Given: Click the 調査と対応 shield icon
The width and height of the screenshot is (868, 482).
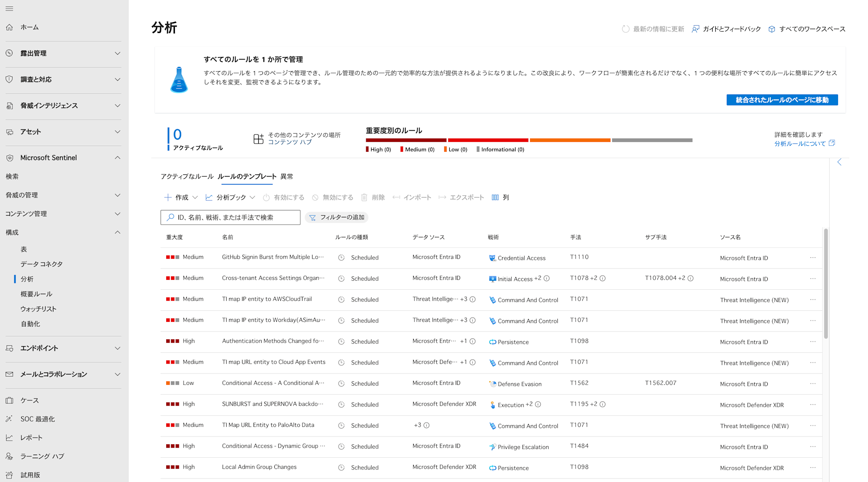Looking at the screenshot, I should pyautogui.click(x=10, y=79).
